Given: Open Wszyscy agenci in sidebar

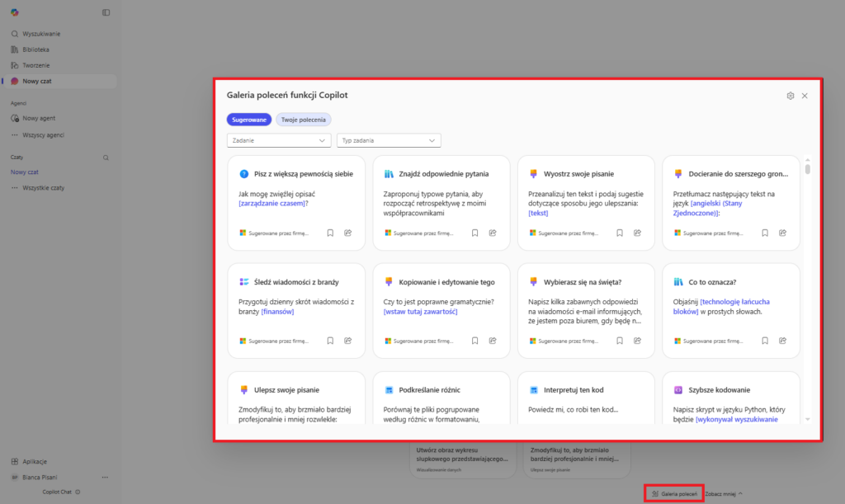Looking at the screenshot, I should point(44,134).
